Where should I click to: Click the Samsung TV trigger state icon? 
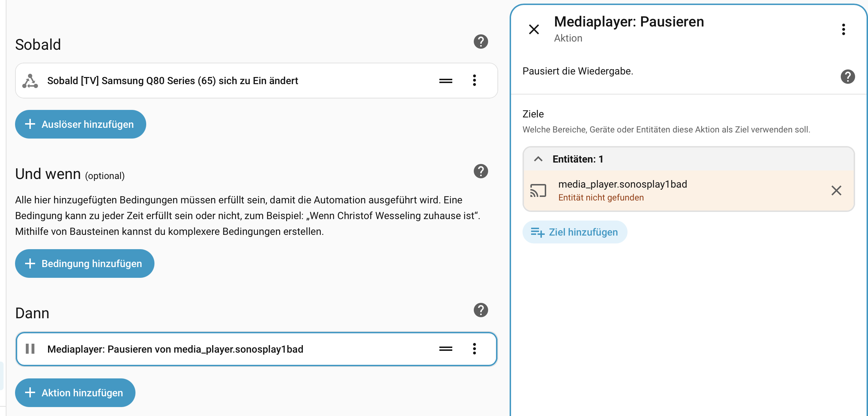coord(30,81)
